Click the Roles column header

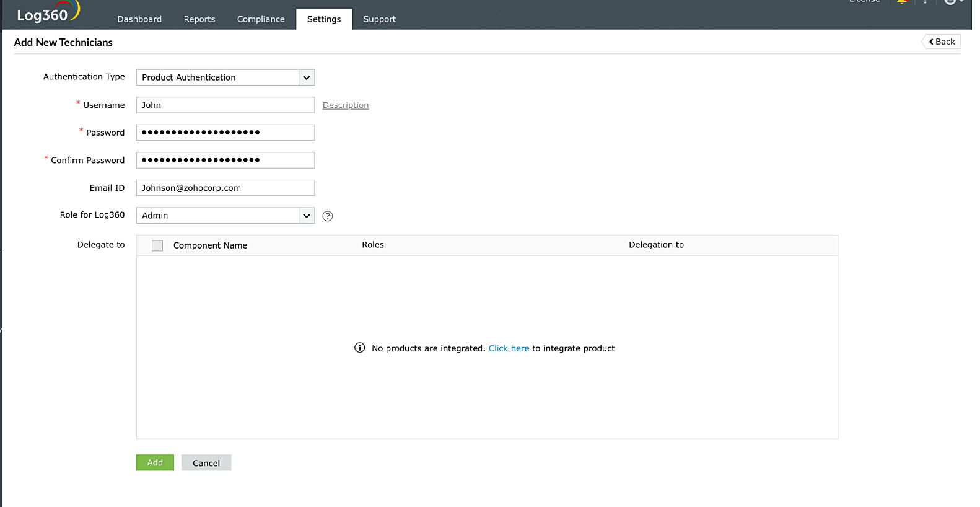373,245
